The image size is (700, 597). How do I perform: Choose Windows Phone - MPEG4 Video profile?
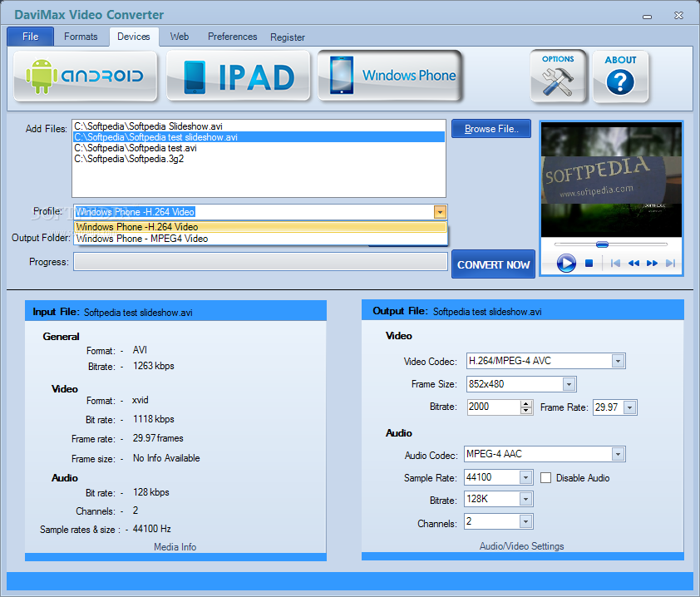tap(261, 239)
